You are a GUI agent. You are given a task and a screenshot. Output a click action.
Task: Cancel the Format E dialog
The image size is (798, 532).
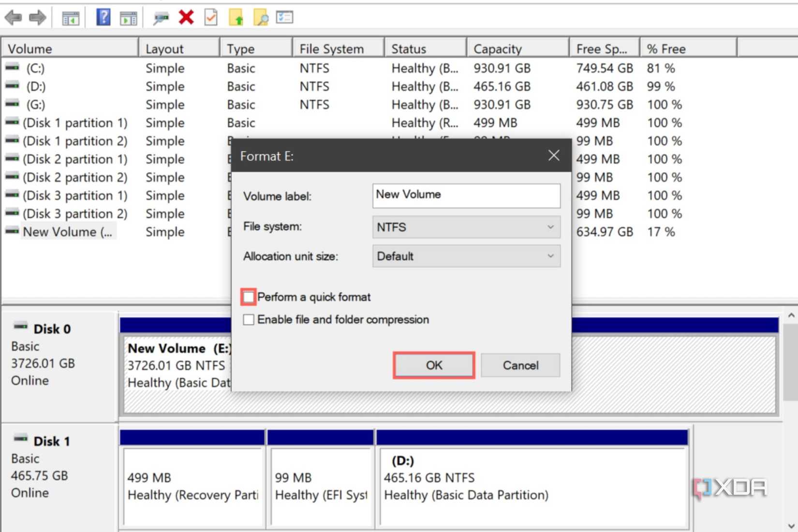pos(520,366)
